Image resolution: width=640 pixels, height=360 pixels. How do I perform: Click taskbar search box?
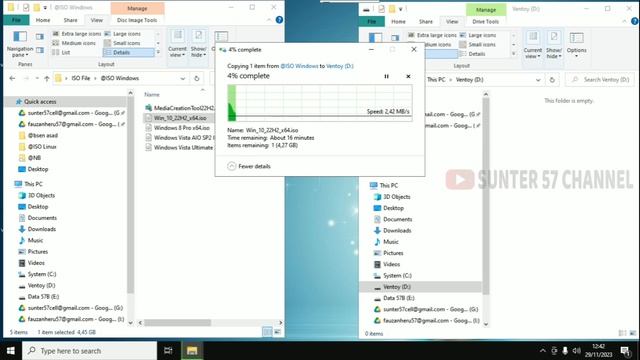point(89,351)
